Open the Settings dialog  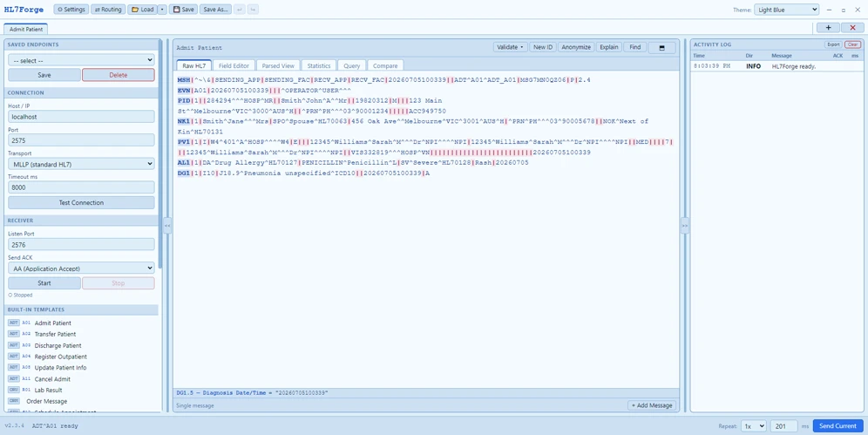pos(71,10)
